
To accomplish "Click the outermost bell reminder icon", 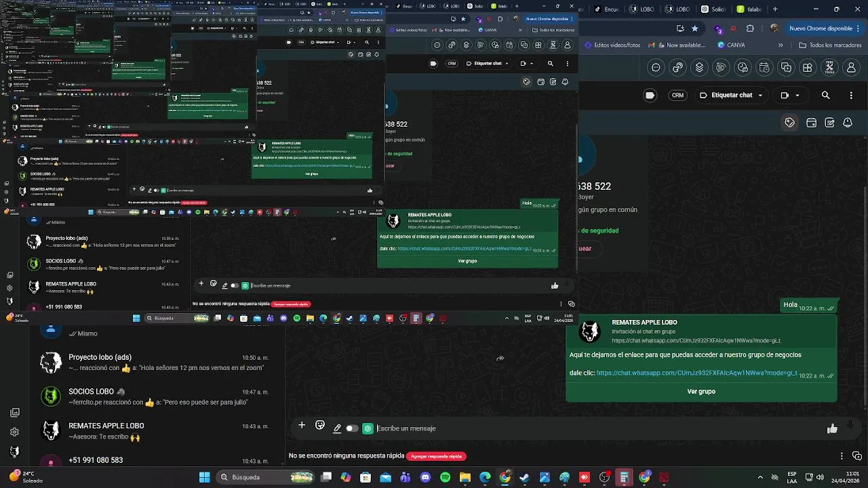I will point(848,123).
